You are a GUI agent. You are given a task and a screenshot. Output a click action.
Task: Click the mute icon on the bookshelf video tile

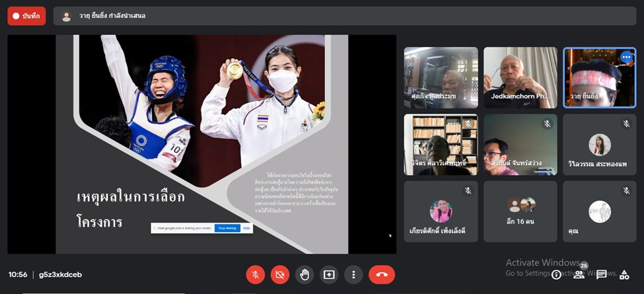pyautogui.click(x=468, y=124)
